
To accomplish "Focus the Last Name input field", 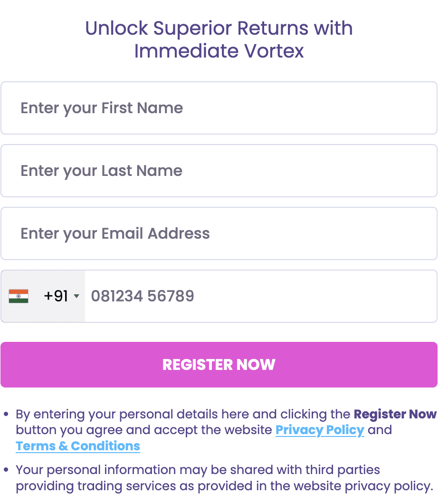I will 219,171.
